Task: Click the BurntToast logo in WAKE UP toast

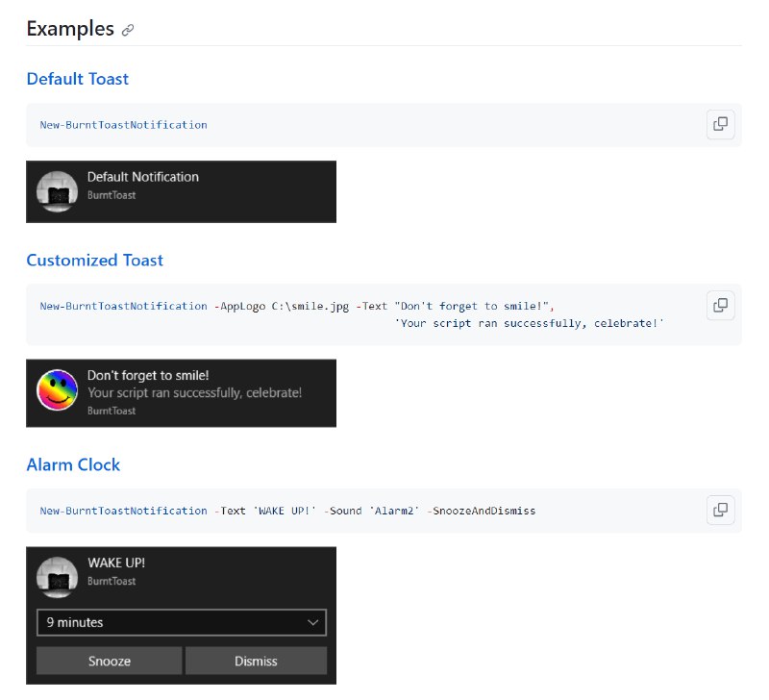Action: click(57, 576)
